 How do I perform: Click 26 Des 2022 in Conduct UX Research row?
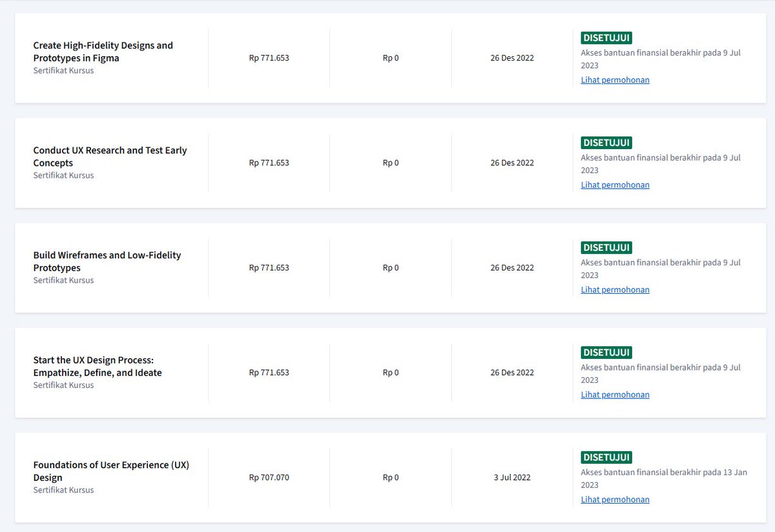[512, 163]
